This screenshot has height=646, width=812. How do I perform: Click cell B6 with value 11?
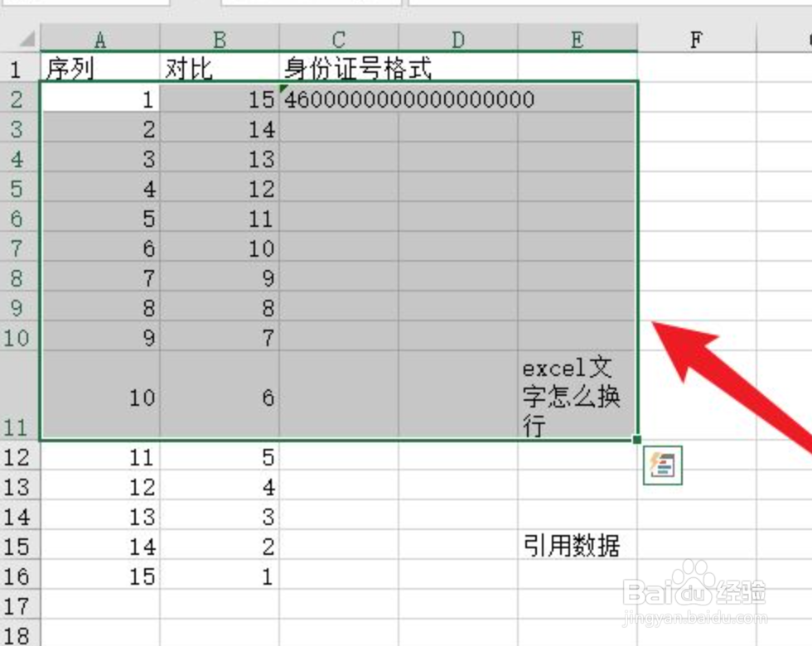220,218
